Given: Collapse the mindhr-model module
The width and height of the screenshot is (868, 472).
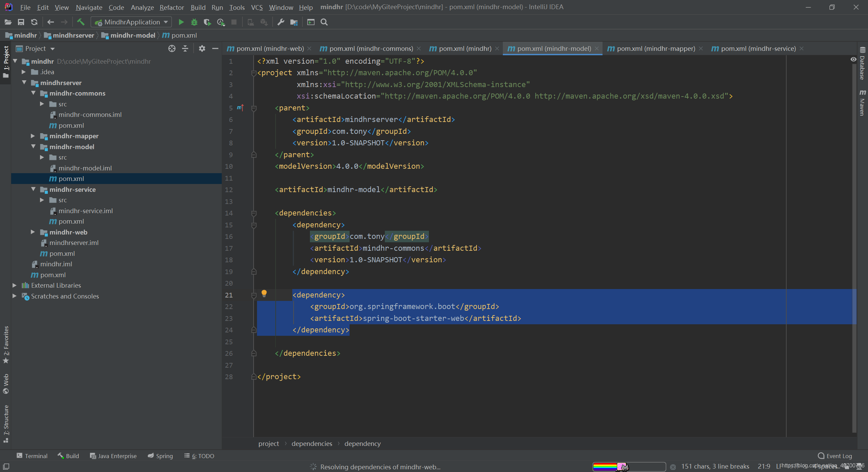Looking at the screenshot, I should point(33,146).
